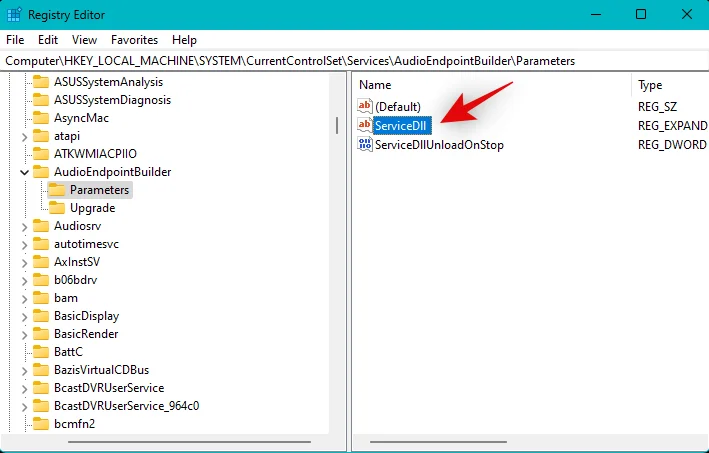709x453 pixels.
Task: Click the ServiceDllUnloadOnStop DWORD value icon
Action: point(365,145)
